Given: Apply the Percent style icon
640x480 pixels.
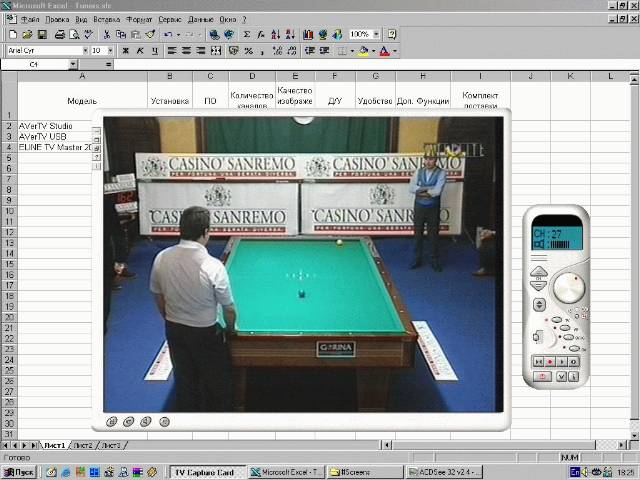Looking at the screenshot, I should (248, 51).
